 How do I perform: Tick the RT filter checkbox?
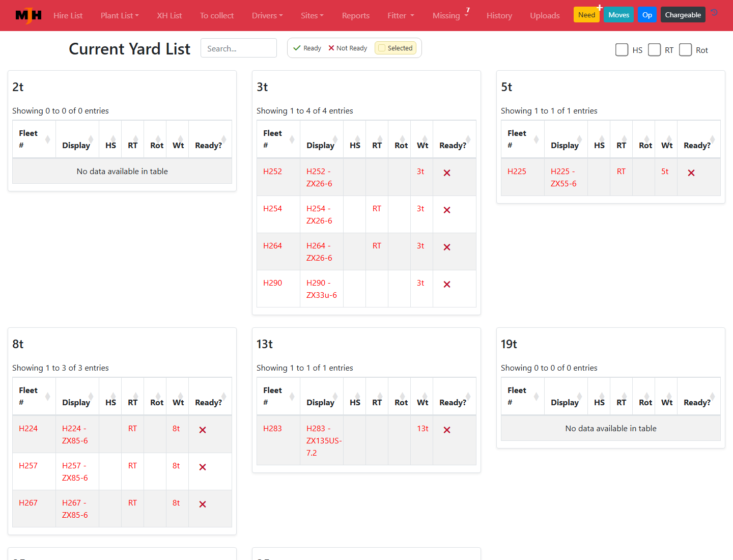click(654, 50)
